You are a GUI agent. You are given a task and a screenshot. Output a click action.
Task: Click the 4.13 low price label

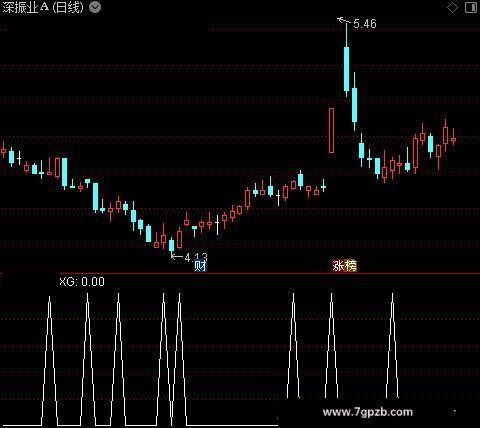click(x=196, y=257)
